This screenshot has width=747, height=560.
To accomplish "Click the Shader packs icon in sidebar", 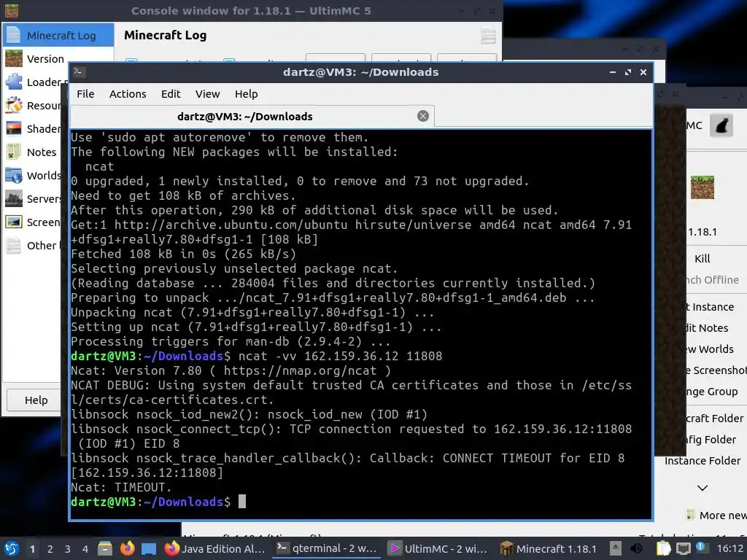I will (14, 128).
